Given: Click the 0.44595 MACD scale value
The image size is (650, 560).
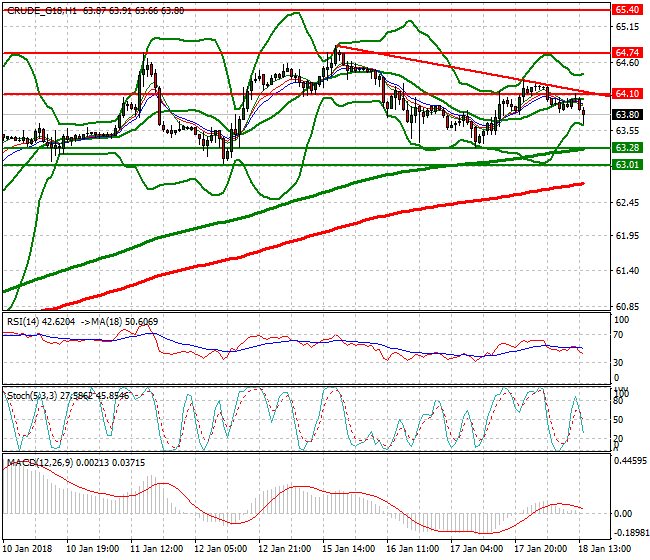Looking at the screenshot, I should [x=630, y=461].
